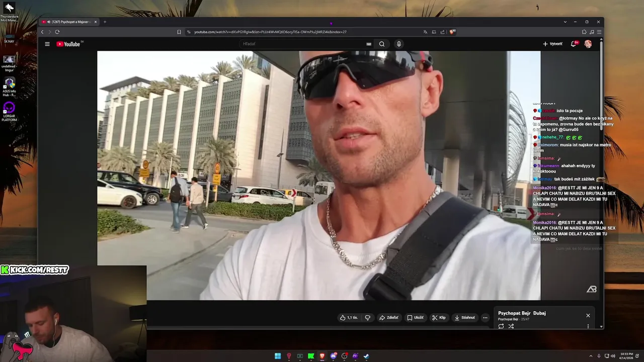
Task: Create a clip with Klip button
Action: 439,318
